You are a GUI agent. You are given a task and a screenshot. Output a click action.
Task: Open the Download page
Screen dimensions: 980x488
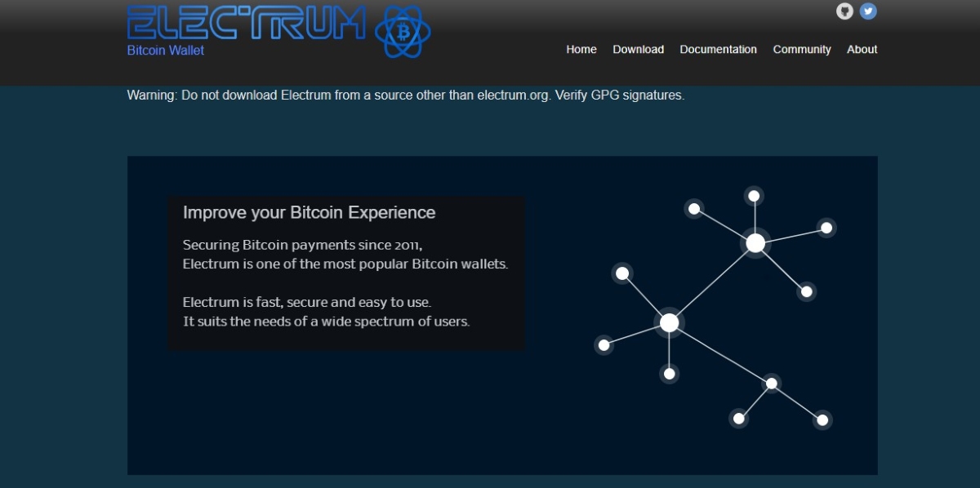(x=639, y=49)
